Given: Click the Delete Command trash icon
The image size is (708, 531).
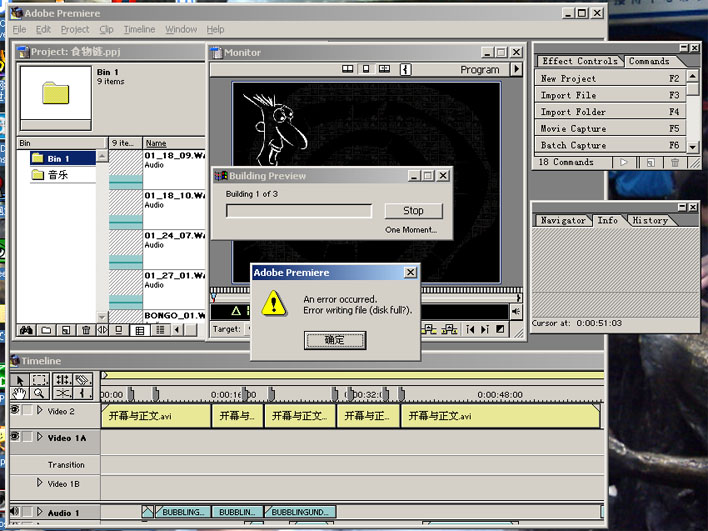Looking at the screenshot, I should pyautogui.click(x=675, y=163).
